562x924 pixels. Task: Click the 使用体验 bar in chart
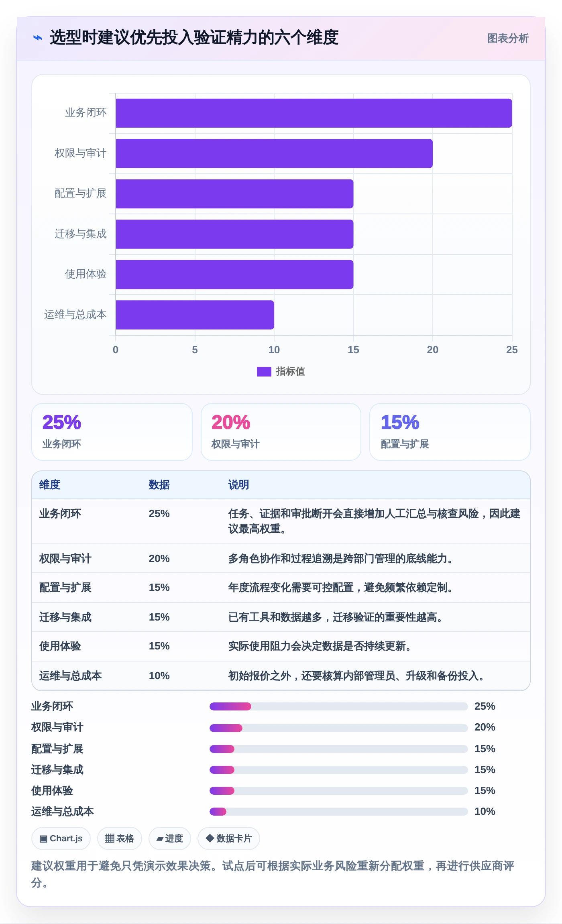[x=234, y=275]
